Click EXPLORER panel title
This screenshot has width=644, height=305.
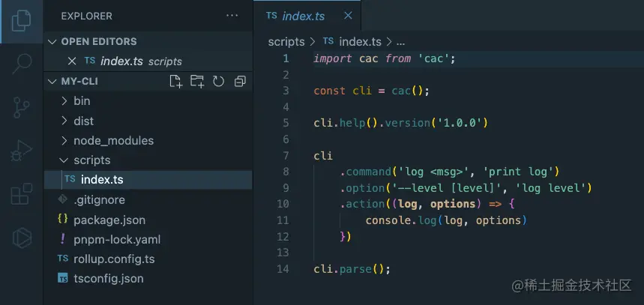[x=87, y=16]
